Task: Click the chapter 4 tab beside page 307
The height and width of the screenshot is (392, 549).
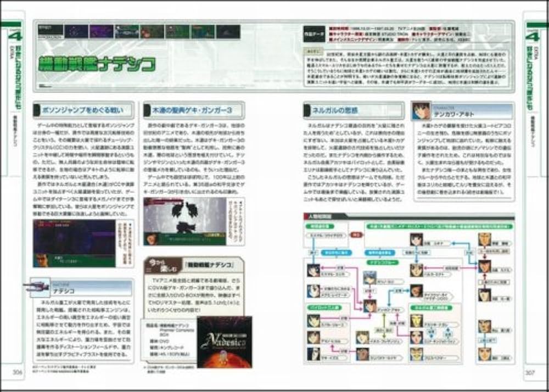Action: [534, 36]
